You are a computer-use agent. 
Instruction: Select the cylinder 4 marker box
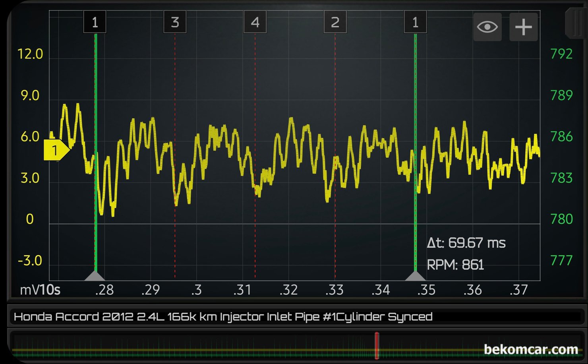click(255, 22)
